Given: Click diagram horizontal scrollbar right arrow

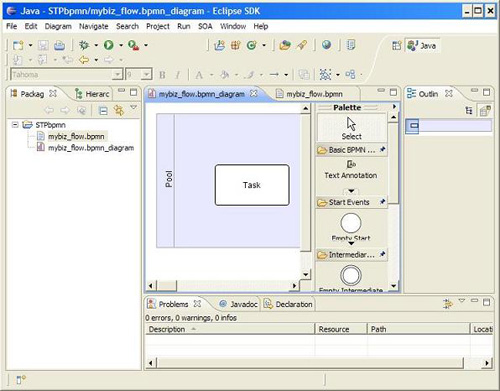Looking at the screenshot, I should 294,286.
